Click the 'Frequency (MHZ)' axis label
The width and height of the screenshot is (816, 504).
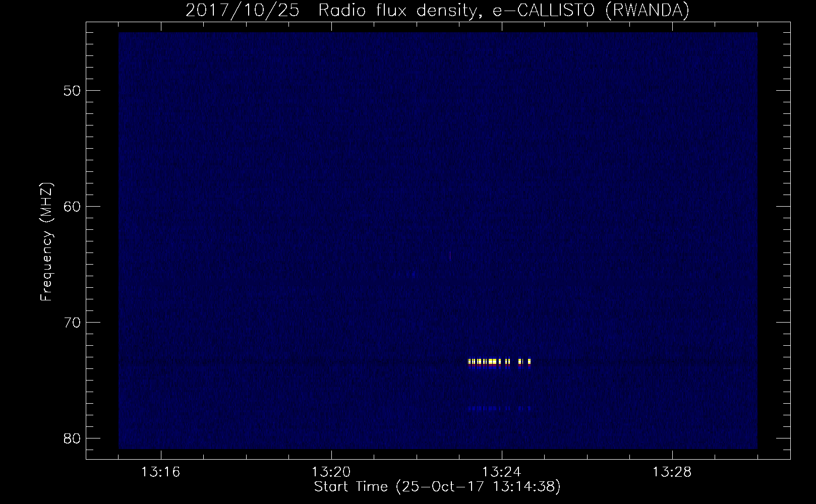[x=46, y=242]
